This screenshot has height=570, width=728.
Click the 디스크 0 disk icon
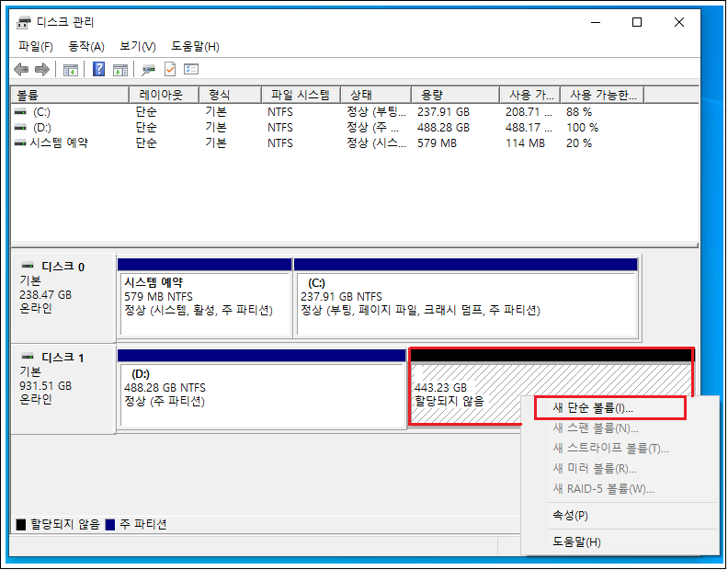pos(28,266)
